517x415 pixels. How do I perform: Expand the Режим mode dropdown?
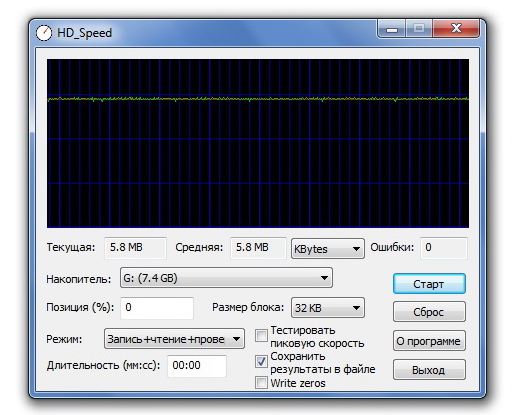[174, 339]
